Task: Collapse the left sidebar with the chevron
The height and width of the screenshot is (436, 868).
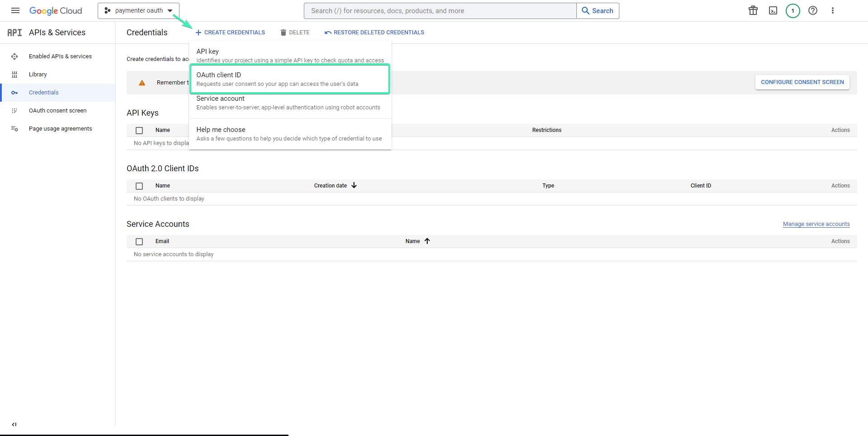Action: coord(14,425)
